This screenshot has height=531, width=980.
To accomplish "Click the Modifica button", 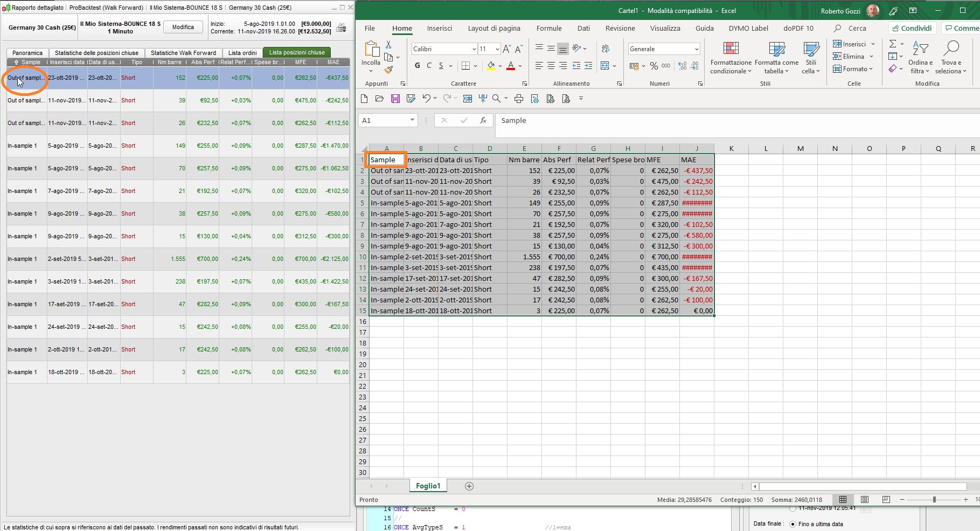I will (x=183, y=27).
